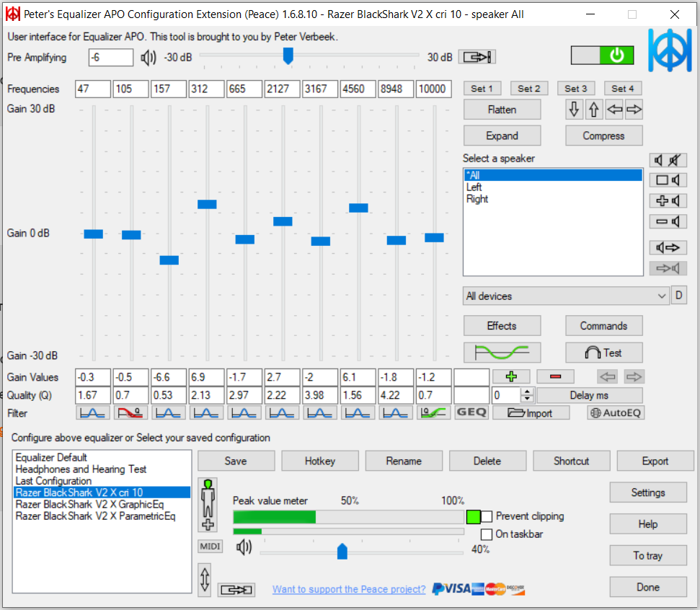The height and width of the screenshot is (610, 700).
Task: Enable the On taskbar checkbox
Action: [487, 534]
